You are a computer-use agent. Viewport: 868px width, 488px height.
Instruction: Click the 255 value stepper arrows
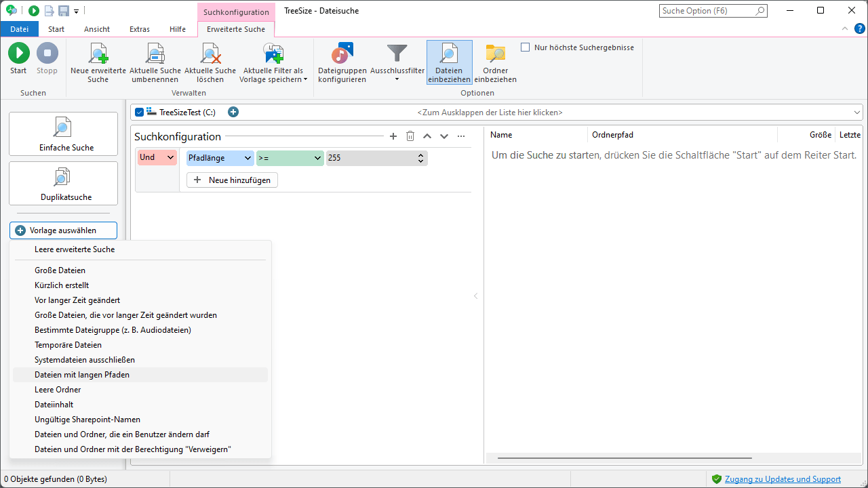point(421,158)
